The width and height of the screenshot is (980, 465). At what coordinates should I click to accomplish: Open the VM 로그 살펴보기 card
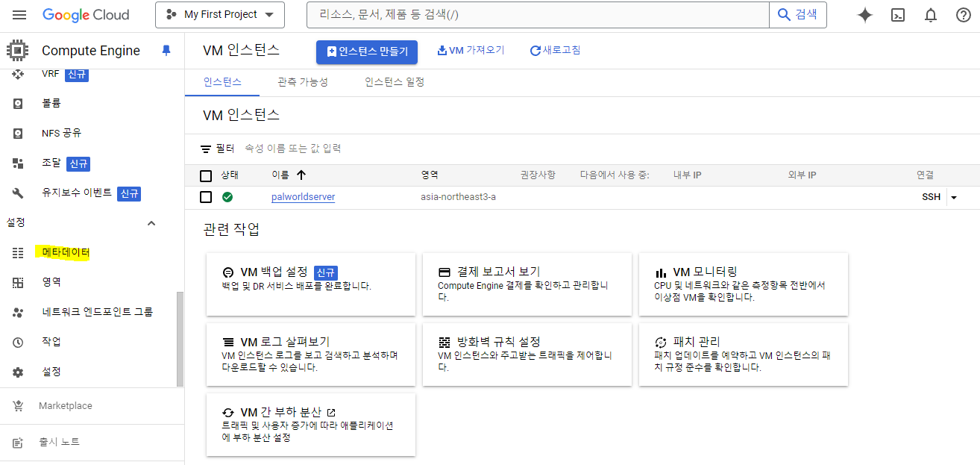(x=311, y=355)
